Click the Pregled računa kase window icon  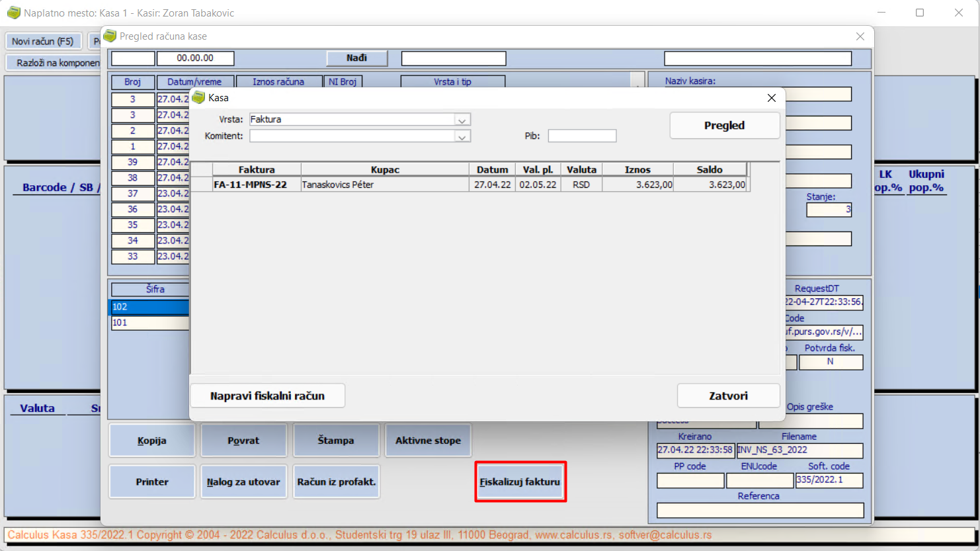[x=110, y=36]
